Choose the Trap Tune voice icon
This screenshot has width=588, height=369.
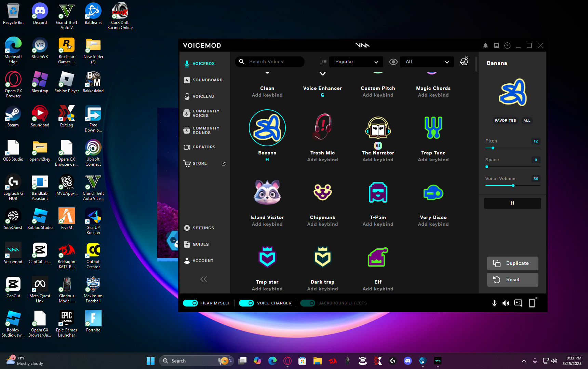(x=433, y=127)
